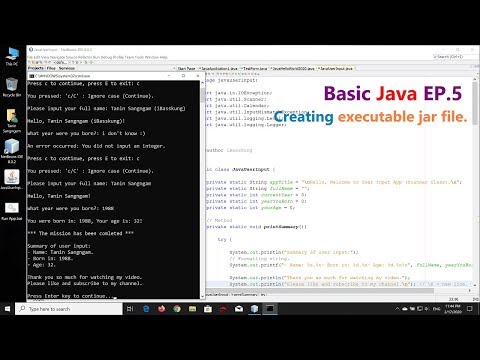The image size is (480, 360).
Task: Show hidden system tray icons chevron
Action: (397, 309)
